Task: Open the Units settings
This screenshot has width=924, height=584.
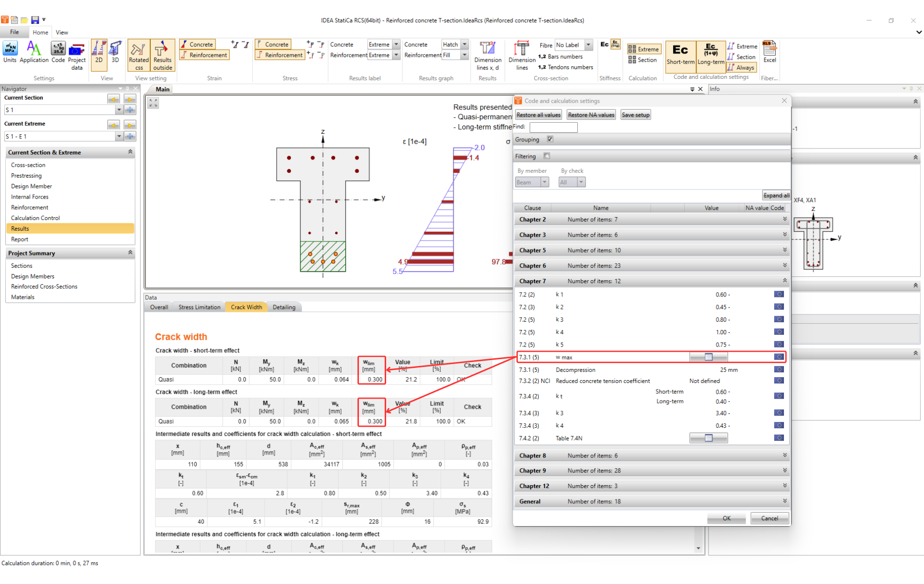Action: (10, 52)
